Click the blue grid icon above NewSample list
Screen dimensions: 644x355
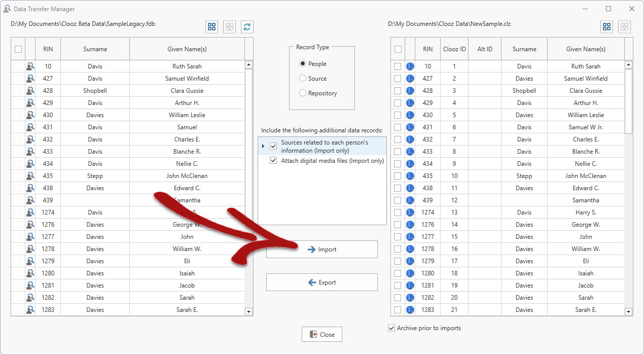606,27
